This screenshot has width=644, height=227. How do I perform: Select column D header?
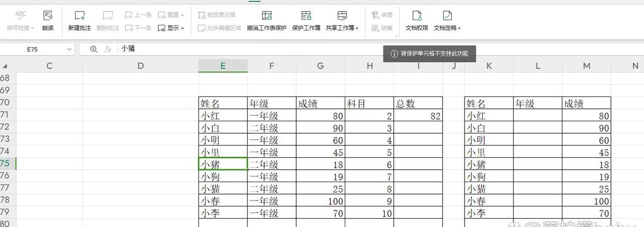[x=141, y=66]
